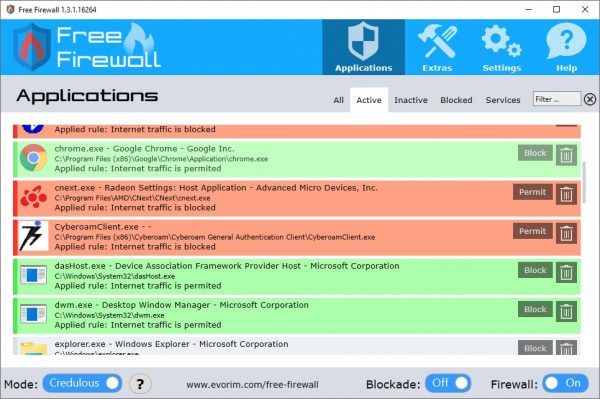
Task: Delete the chrome.exe rule with trash icon
Action: (x=566, y=155)
